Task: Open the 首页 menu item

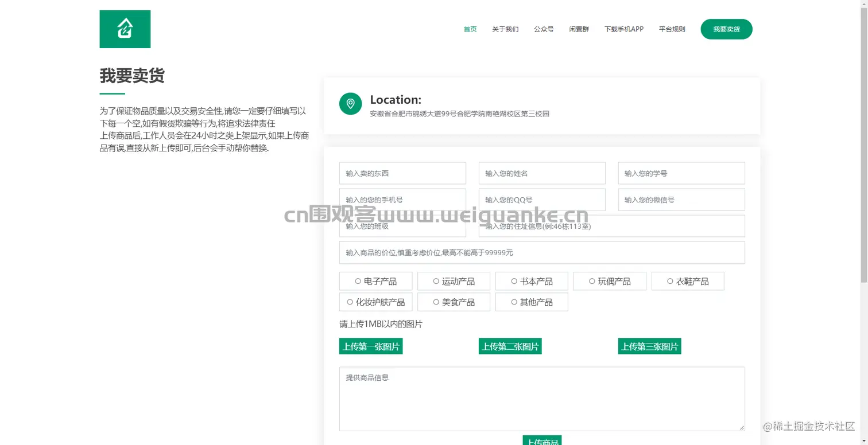Action: click(x=470, y=29)
